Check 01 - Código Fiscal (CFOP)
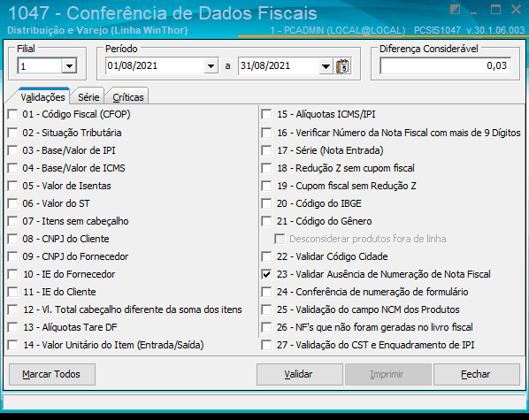529x420 pixels. pos(12,114)
